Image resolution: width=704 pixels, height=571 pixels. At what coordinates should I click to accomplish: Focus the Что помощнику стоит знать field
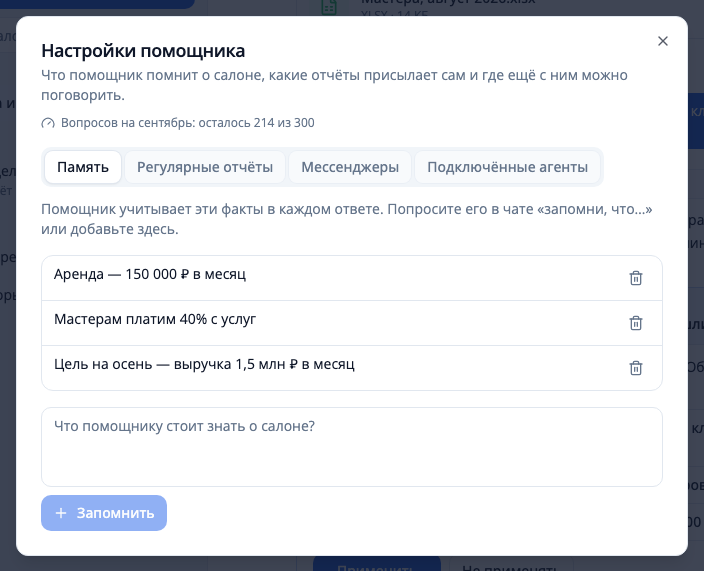[352, 447]
